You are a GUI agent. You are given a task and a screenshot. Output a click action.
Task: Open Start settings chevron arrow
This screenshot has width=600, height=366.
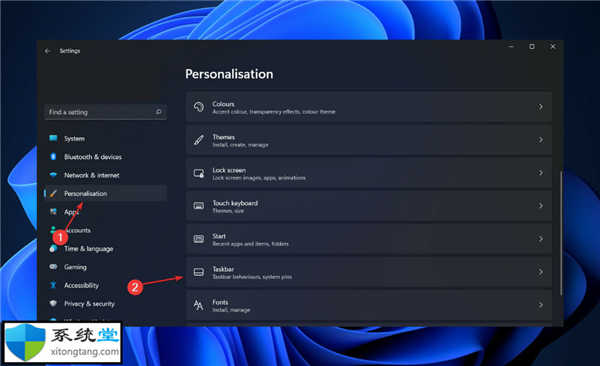click(540, 239)
